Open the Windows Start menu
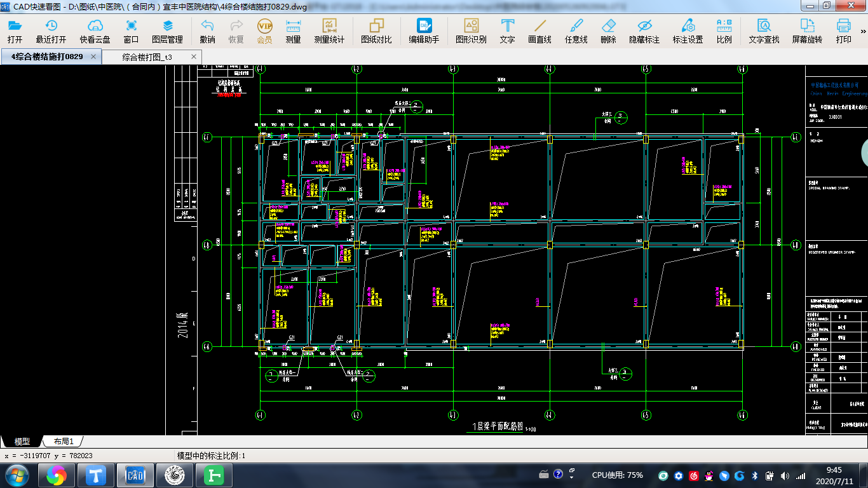This screenshot has width=868, height=488. [x=17, y=475]
